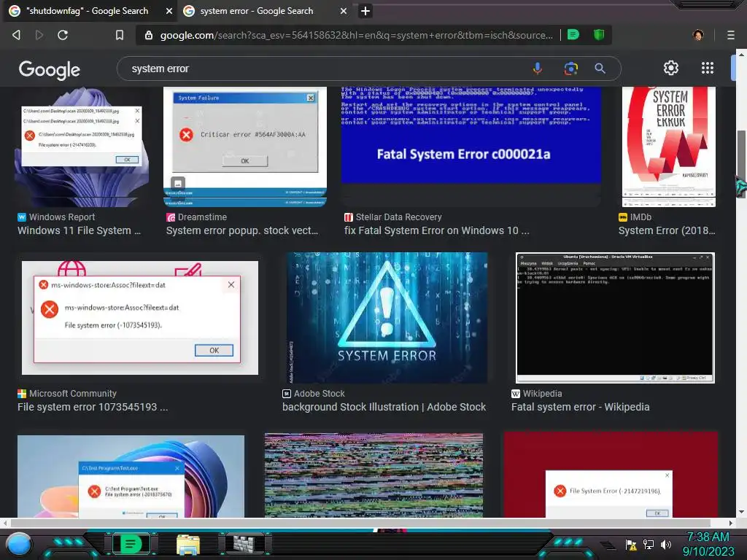Open "fix Fatal System Error on Windows 10" link

[437, 230]
